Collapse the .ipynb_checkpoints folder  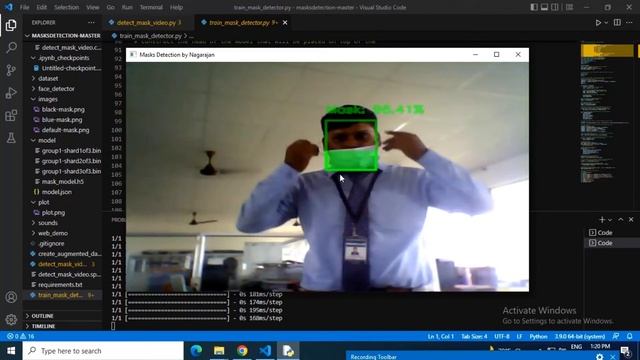(62, 58)
